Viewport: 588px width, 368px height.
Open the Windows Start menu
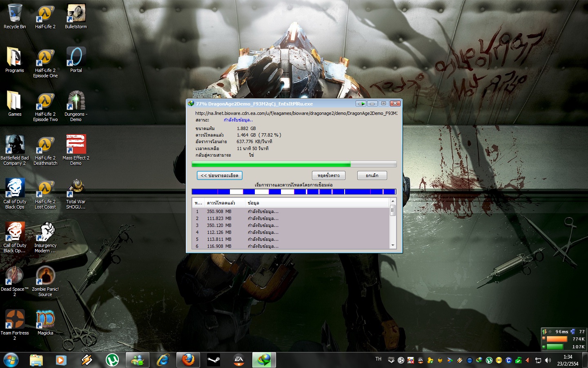tap(11, 360)
